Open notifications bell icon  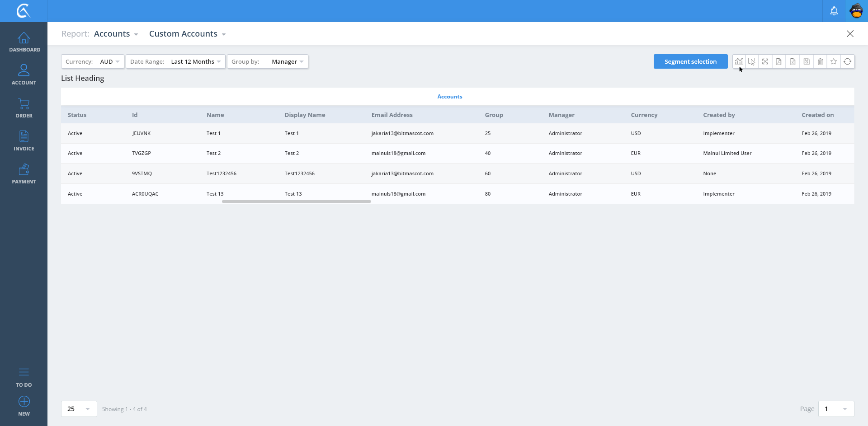pyautogui.click(x=834, y=11)
